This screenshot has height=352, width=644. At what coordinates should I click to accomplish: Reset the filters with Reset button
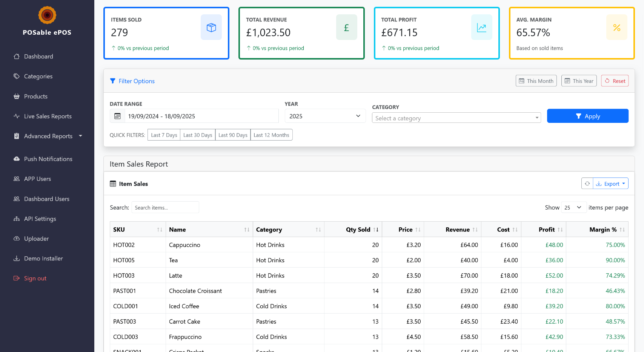click(x=615, y=81)
